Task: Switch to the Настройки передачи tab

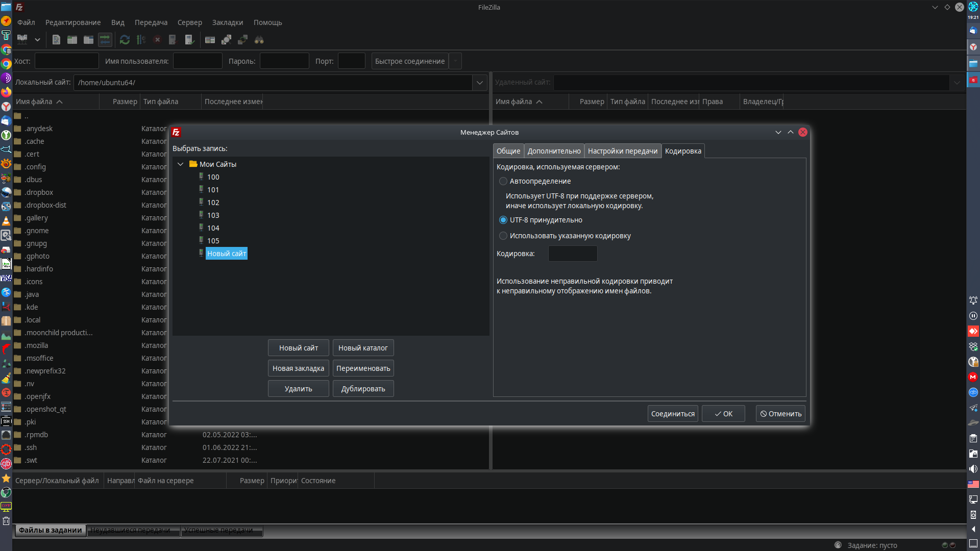Action: 623,151
